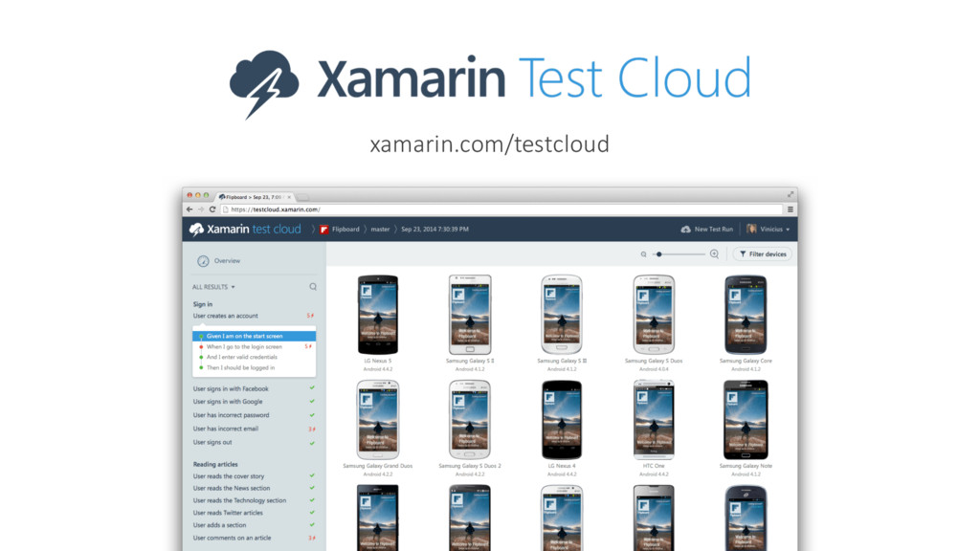Click the browser forward arrow
The height and width of the screenshot is (551, 980).
click(x=201, y=209)
